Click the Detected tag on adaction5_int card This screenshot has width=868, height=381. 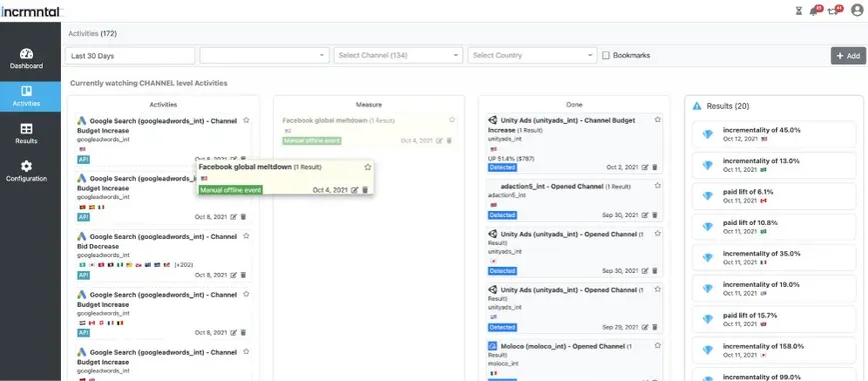502,215
